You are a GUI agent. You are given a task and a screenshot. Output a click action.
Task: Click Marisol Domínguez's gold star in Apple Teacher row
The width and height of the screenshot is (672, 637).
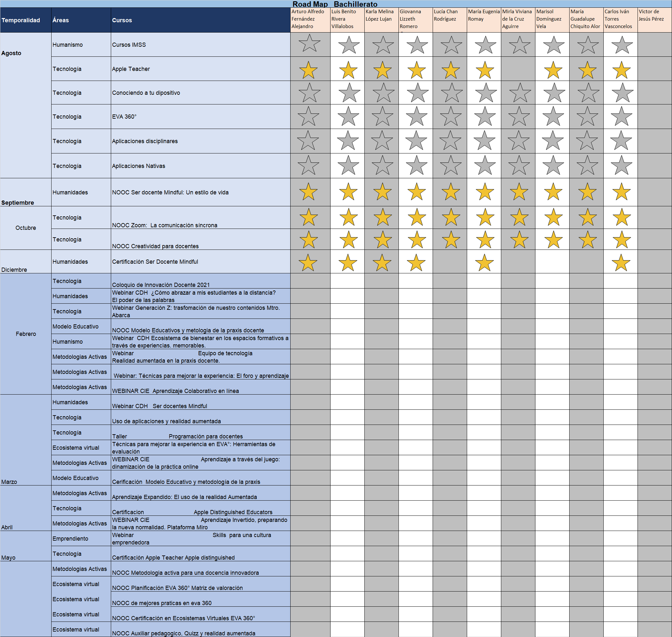tap(553, 70)
